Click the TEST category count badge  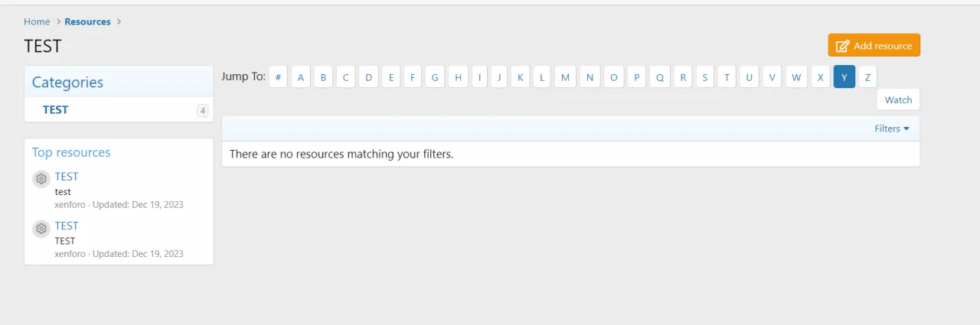point(202,110)
